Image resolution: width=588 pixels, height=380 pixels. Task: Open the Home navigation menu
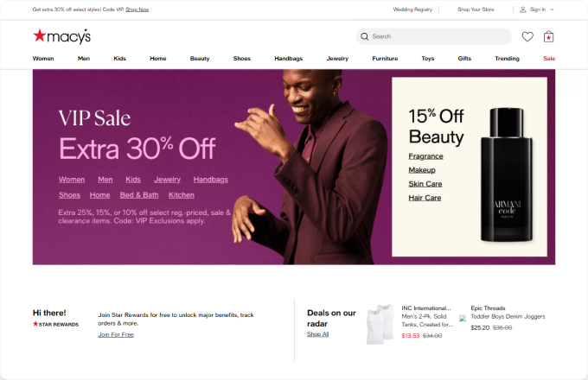tap(158, 59)
